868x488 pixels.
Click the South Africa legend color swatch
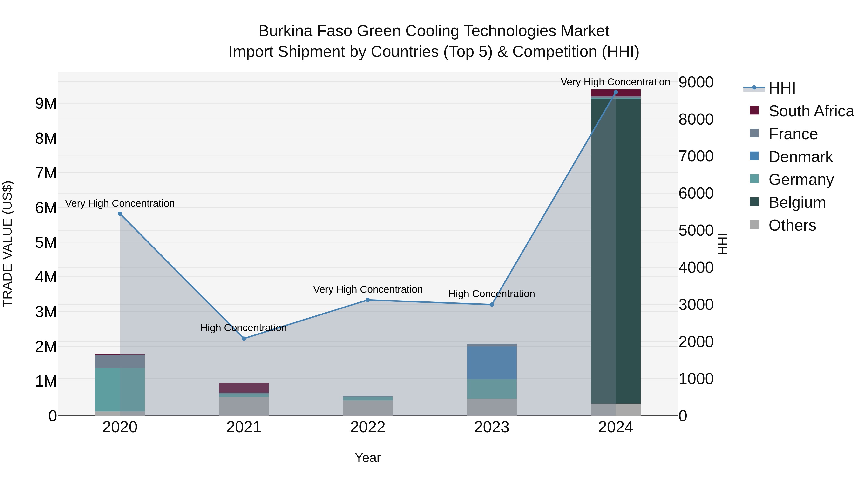[754, 110]
